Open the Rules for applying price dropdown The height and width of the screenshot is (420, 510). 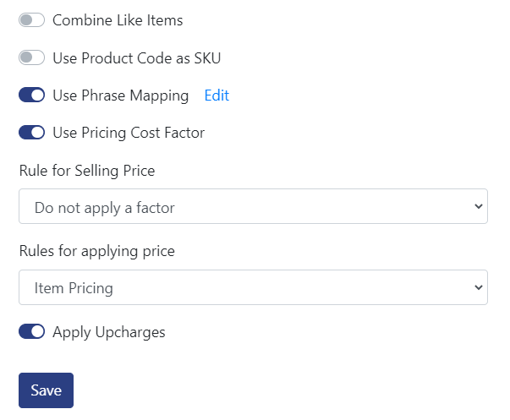pos(253,287)
